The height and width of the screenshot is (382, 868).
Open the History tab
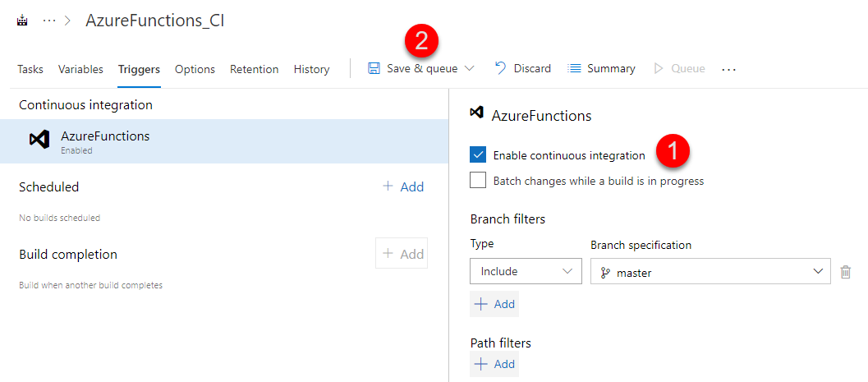click(x=312, y=69)
